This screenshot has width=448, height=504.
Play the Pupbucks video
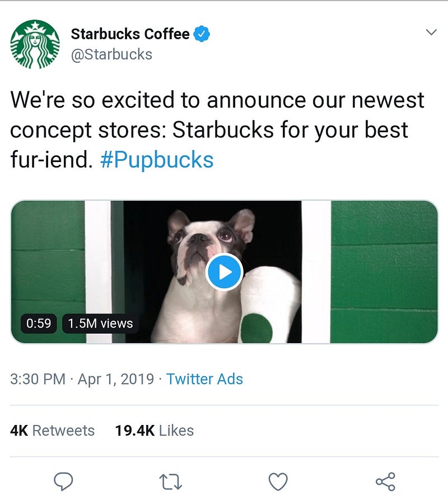224,272
